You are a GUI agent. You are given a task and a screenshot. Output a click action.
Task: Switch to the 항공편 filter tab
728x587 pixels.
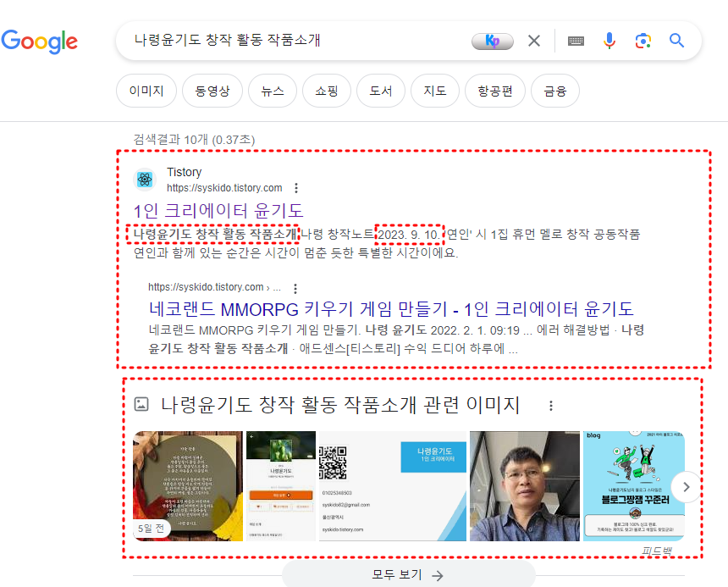[x=495, y=91]
